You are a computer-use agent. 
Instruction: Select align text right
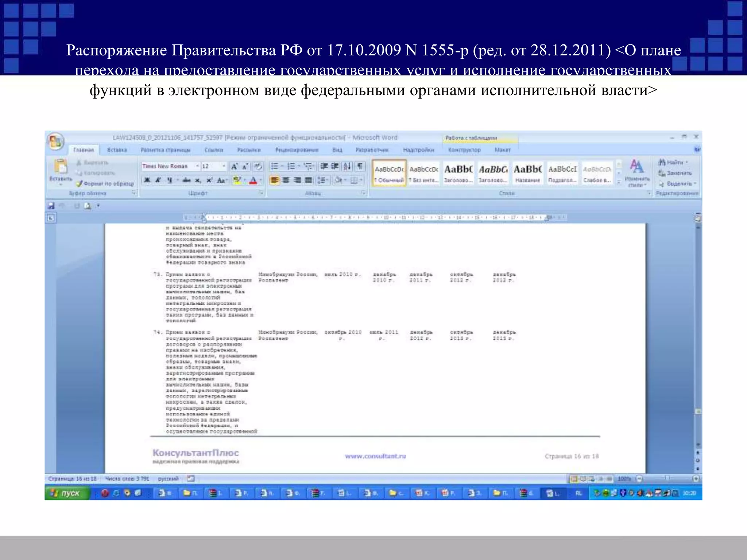click(297, 180)
